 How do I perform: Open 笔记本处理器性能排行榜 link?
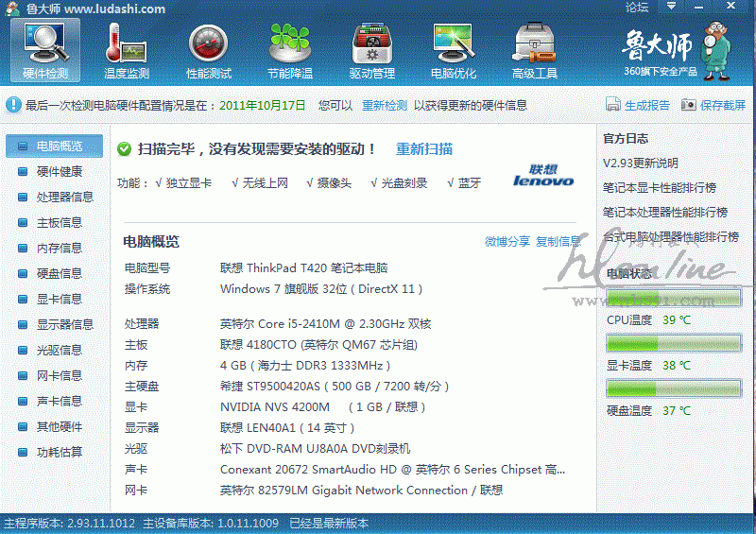[665, 213]
